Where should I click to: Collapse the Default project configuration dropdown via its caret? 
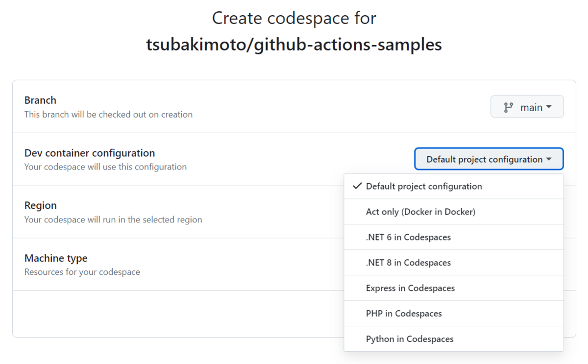[x=548, y=159]
